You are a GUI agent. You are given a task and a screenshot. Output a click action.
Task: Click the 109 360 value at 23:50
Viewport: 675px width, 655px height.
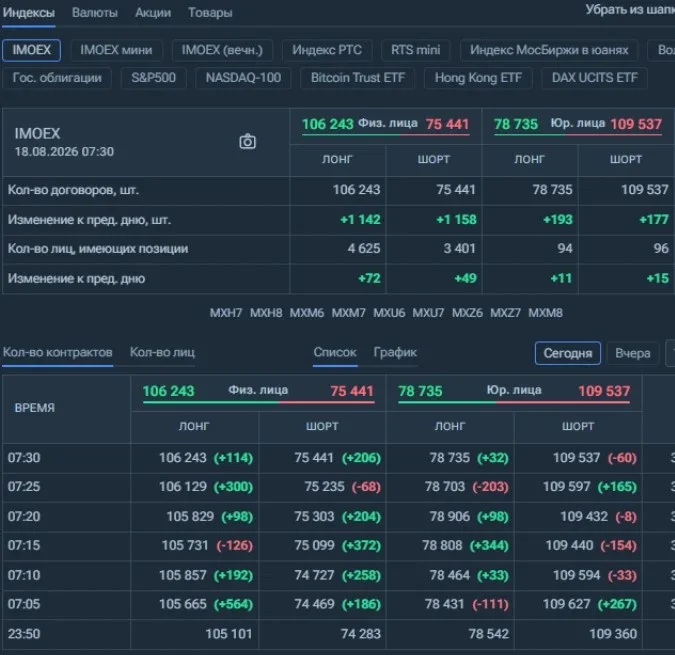(613, 634)
